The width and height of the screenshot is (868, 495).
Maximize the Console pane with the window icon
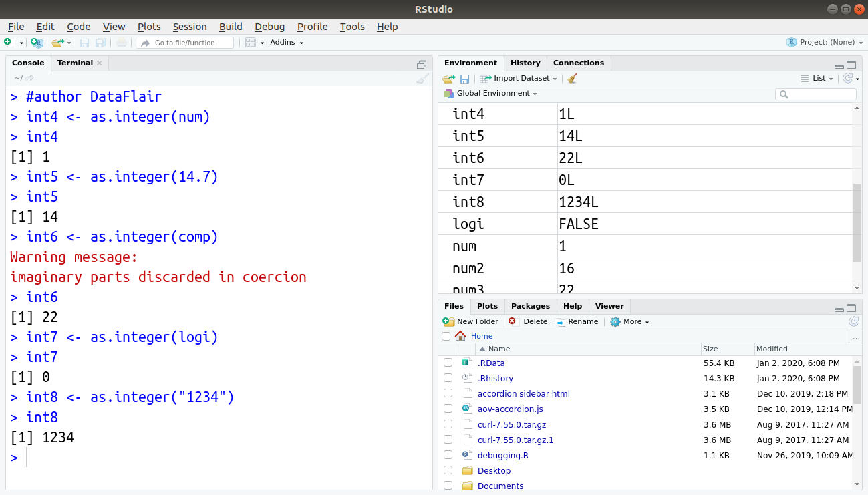click(x=422, y=65)
